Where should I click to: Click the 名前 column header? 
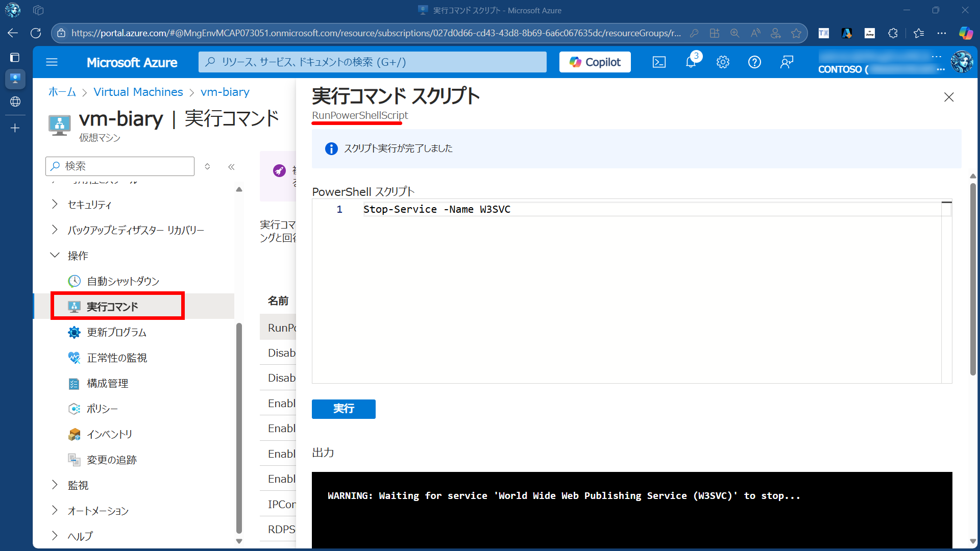pos(278,301)
